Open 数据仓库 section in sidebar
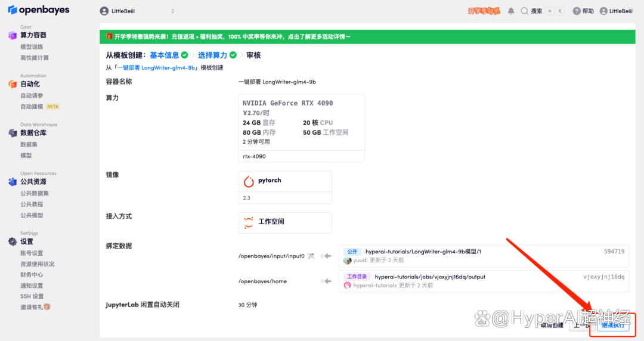This screenshot has width=644, height=341. coord(33,133)
